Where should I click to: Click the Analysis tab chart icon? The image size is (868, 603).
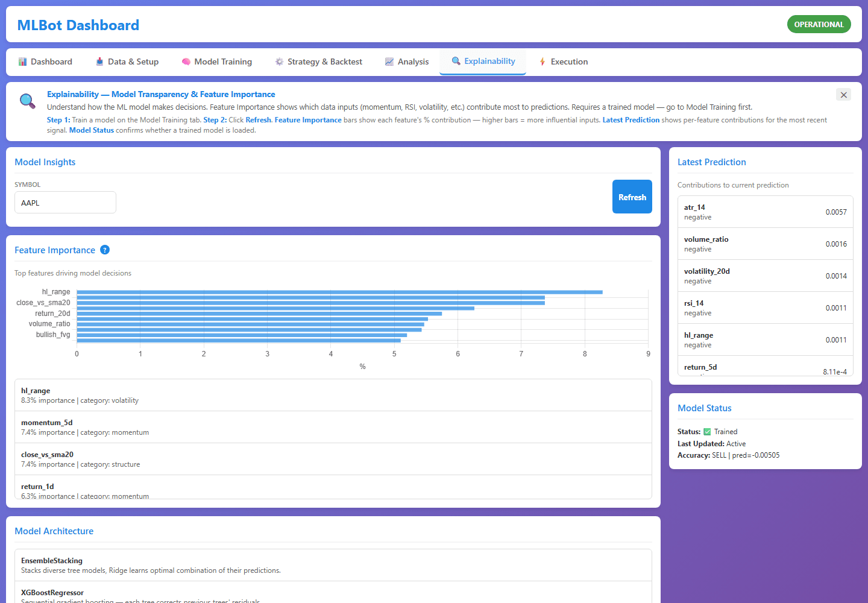pos(389,62)
